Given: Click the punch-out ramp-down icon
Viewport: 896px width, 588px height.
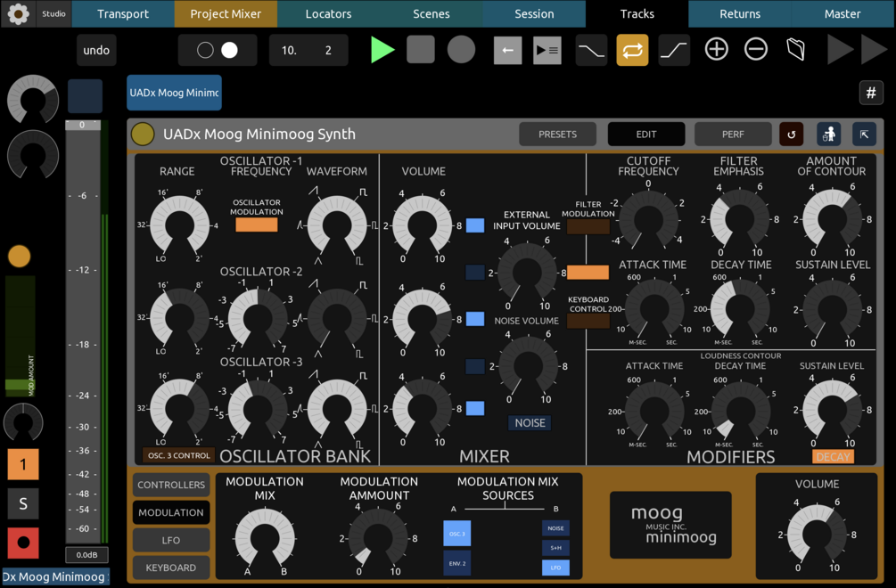Looking at the screenshot, I should 591,50.
